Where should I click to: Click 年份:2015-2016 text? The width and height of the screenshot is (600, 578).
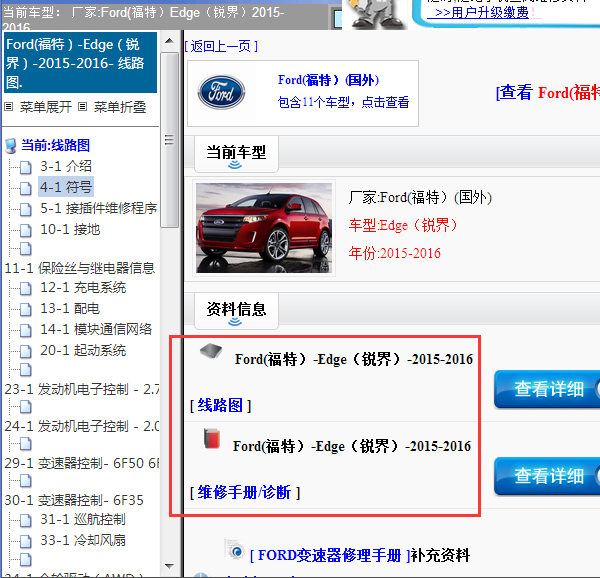click(x=395, y=253)
